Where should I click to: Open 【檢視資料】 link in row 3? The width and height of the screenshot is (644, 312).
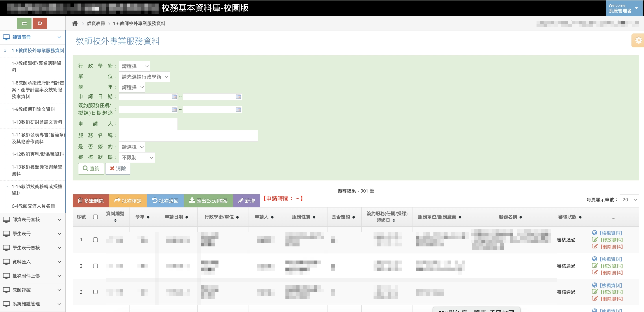(x=611, y=286)
